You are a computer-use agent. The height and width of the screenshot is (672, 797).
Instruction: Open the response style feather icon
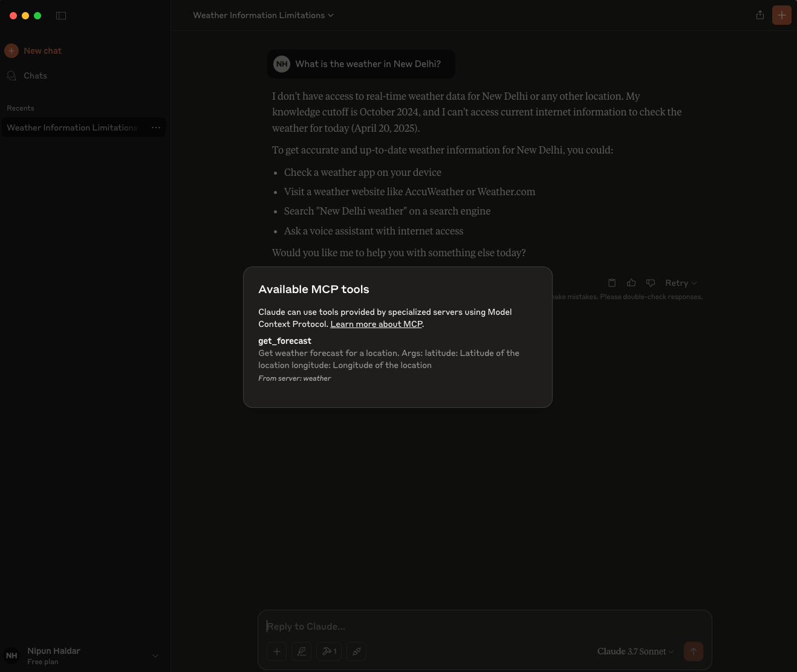click(302, 651)
